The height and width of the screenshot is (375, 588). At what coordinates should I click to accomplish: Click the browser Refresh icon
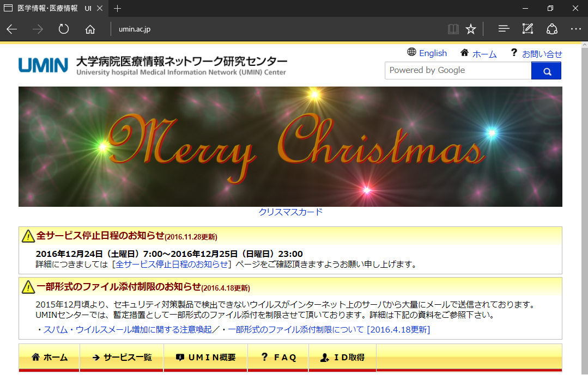(x=64, y=29)
